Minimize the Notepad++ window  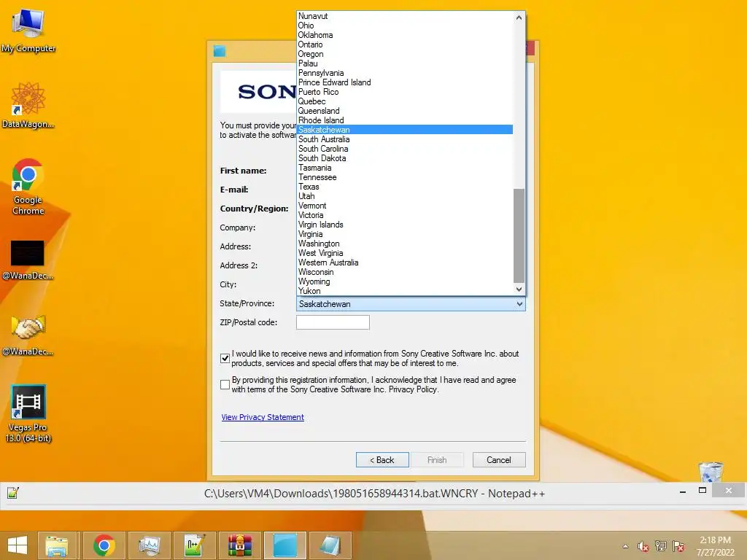(683, 491)
